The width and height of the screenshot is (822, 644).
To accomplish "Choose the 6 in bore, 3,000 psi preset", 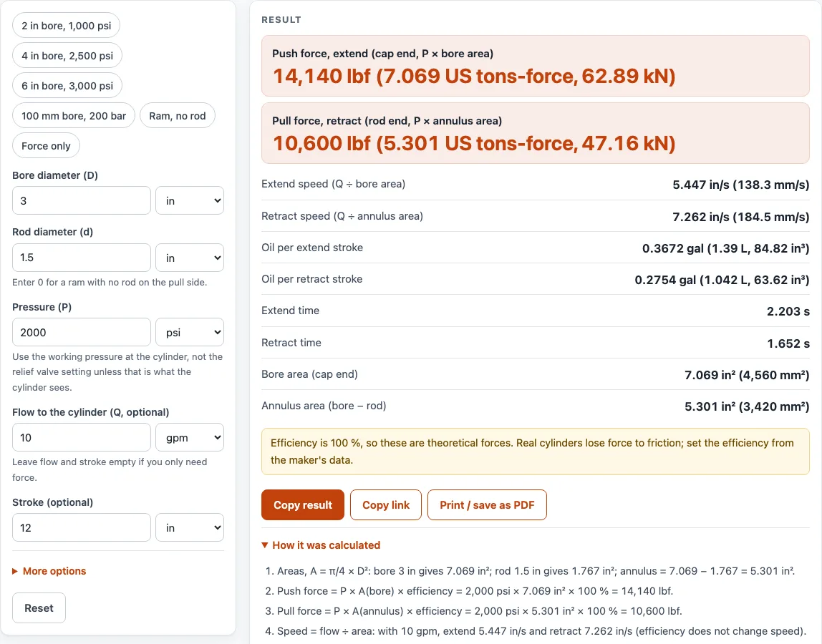I will [x=67, y=85].
